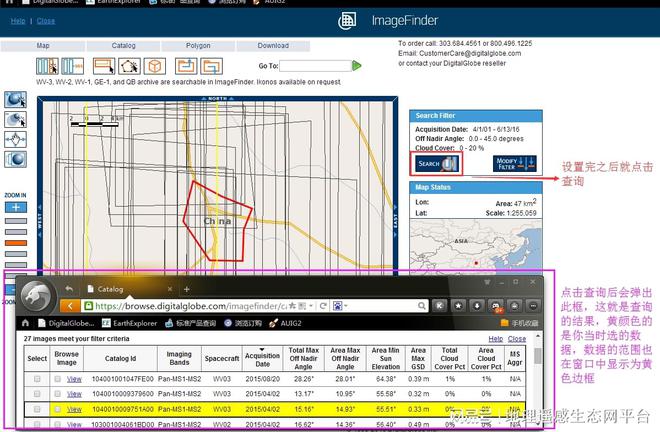
Task: Tick Select checkbox for catalog 104001001047FE00
Action: [x=37, y=379]
